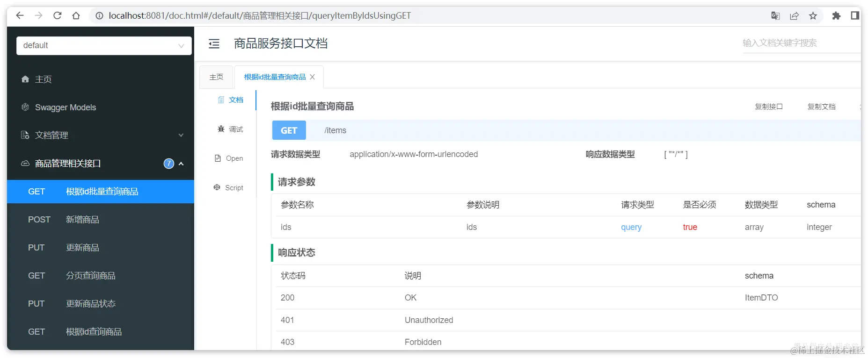868x358 pixels.
Task: Click the bug icon next to 调试
Action: pos(221,129)
